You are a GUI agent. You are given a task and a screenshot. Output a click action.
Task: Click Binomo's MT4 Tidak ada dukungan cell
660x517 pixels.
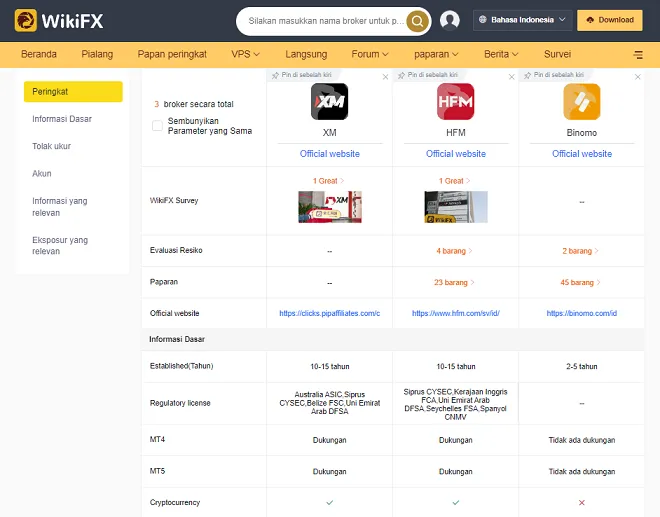tap(582, 440)
